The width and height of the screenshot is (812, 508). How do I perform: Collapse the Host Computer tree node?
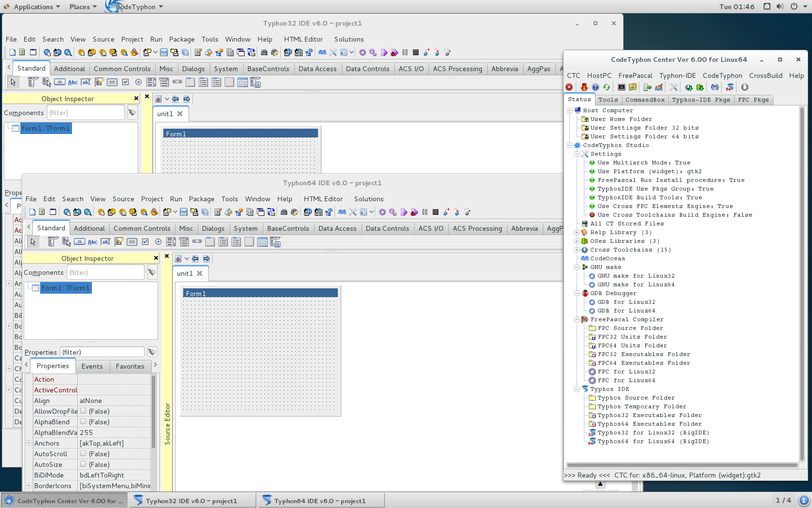point(570,110)
